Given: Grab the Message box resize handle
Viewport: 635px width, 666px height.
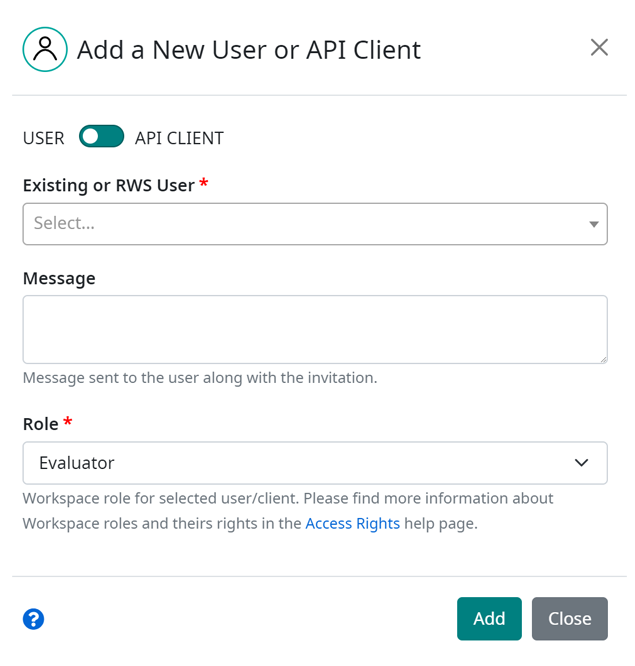Looking at the screenshot, I should click(x=604, y=360).
